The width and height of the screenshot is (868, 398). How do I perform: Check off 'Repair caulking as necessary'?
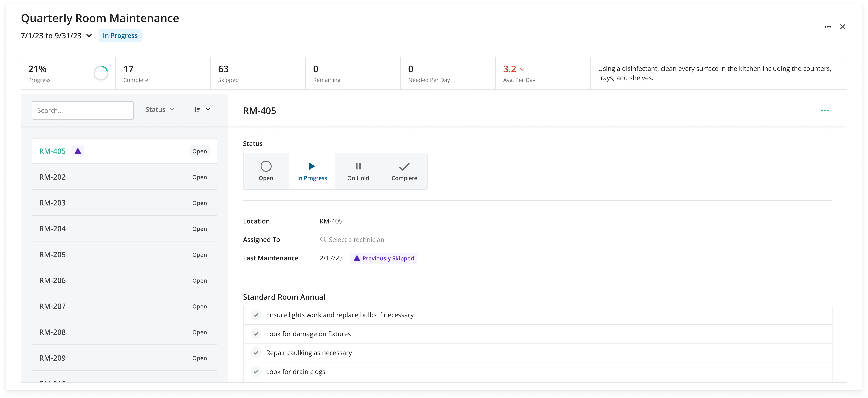pyautogui.click(x=256, y=353)
